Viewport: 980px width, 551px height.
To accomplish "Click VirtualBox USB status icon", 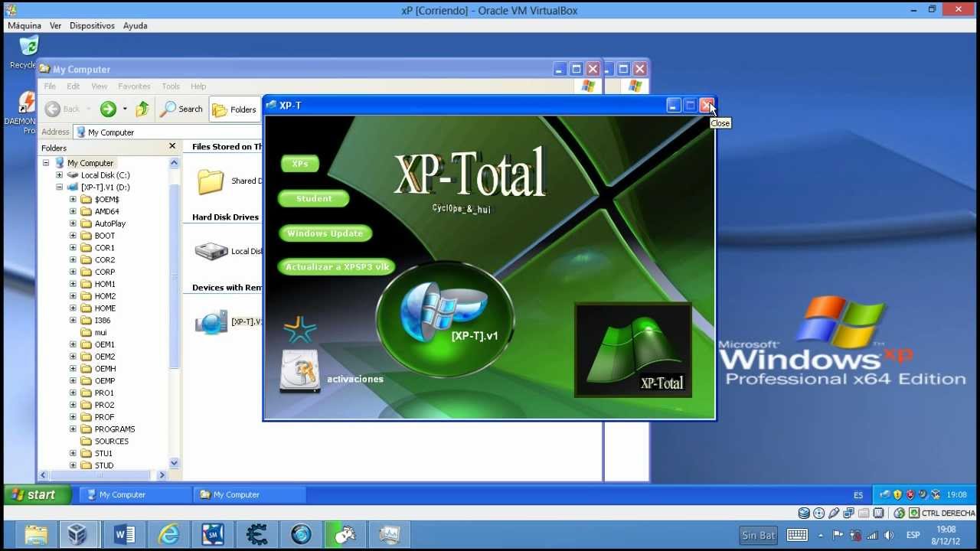I will coord(834,514).
